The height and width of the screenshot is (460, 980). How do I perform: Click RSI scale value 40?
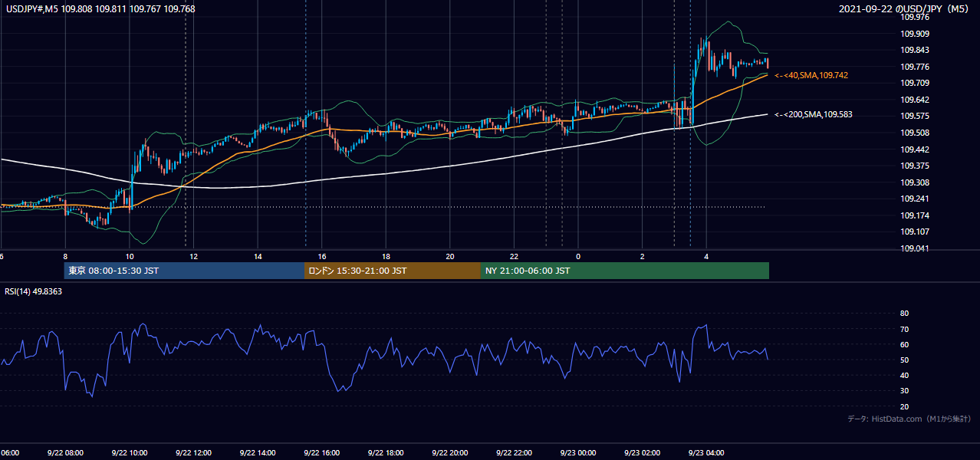904,375
